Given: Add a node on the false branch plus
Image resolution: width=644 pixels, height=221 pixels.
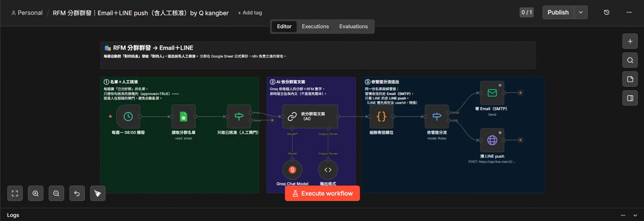Looking at the screenshot, I should (x=272, y=120).
